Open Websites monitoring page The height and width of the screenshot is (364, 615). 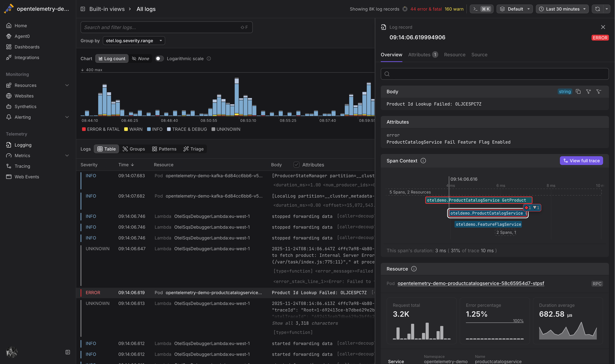pos(24,96)
